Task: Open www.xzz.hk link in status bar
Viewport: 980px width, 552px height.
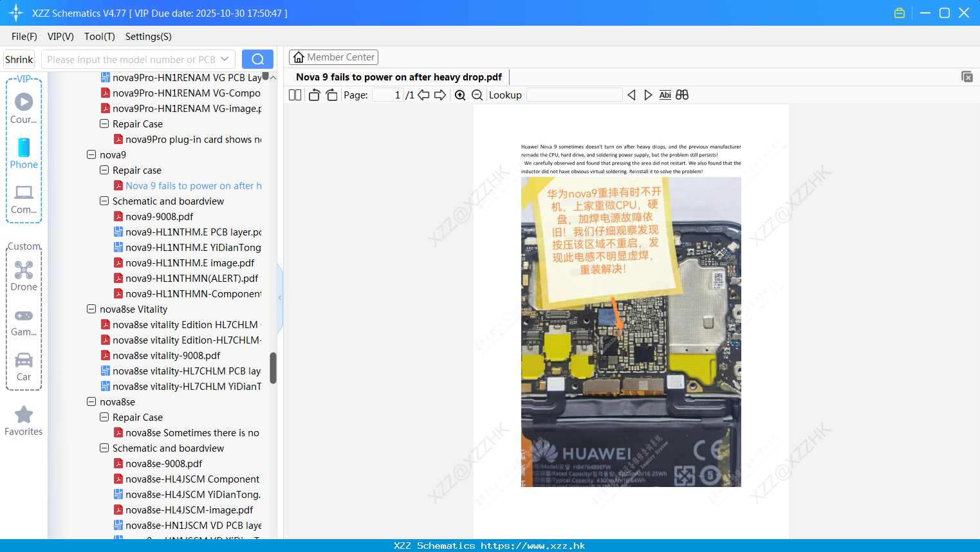Action: (x=533, y=546)
